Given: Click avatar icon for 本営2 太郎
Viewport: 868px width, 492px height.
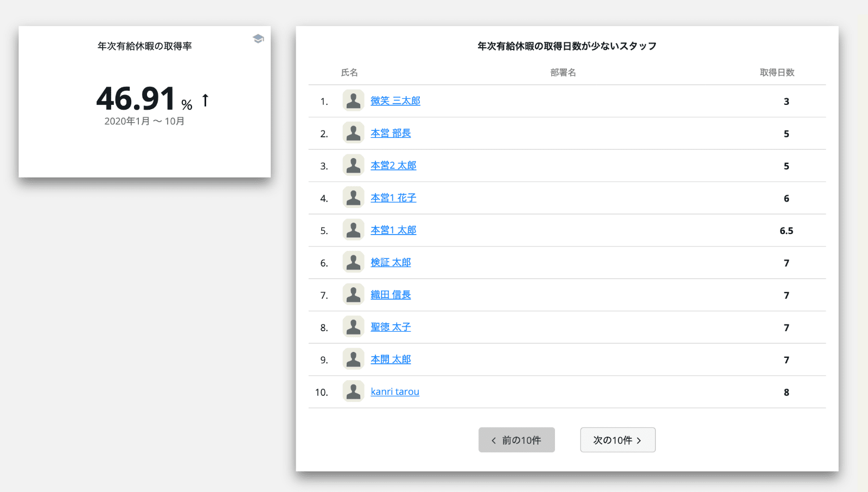Looking at the screenshot, I should (353, 165).
